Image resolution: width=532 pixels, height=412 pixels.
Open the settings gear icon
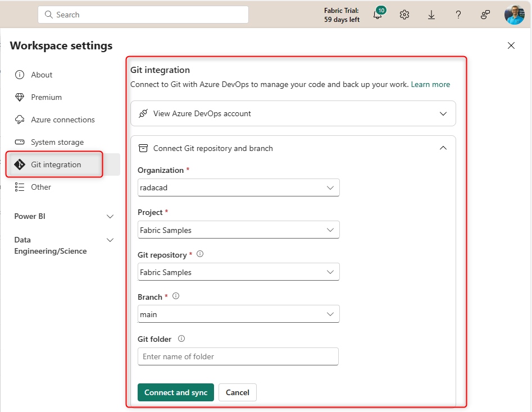point(404,15)
